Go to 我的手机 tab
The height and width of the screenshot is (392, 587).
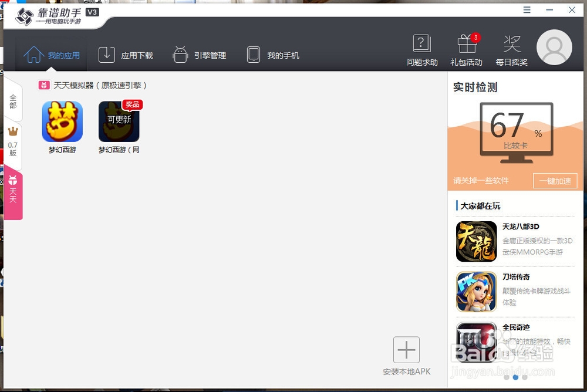pos(273,55)
